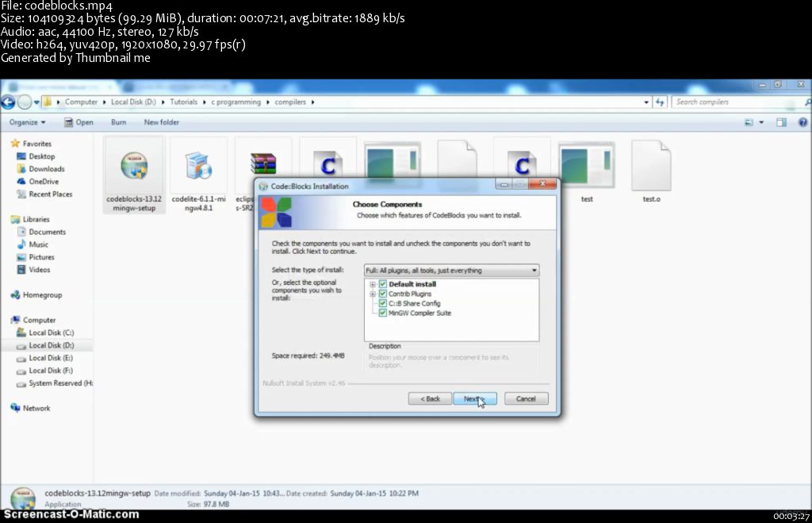Click the Space required: 249.4MB text
This screenshot has height=523, width=812.
point(308,356)
